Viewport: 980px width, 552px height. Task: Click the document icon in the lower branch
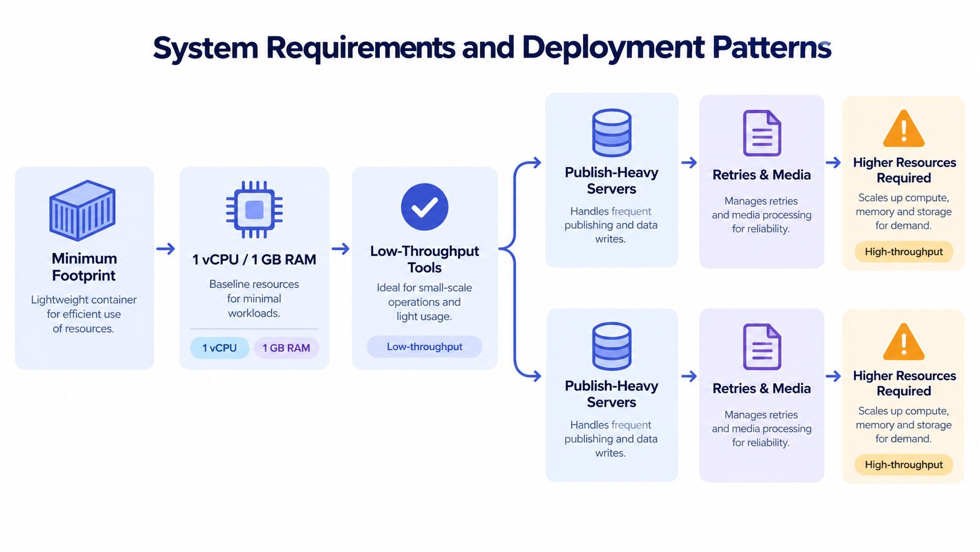click(x=762, y=347)
